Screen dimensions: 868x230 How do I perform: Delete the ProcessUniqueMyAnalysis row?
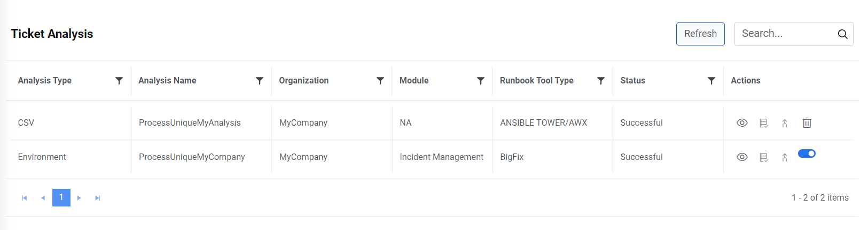pyautogui.click(x=807, y=123)
